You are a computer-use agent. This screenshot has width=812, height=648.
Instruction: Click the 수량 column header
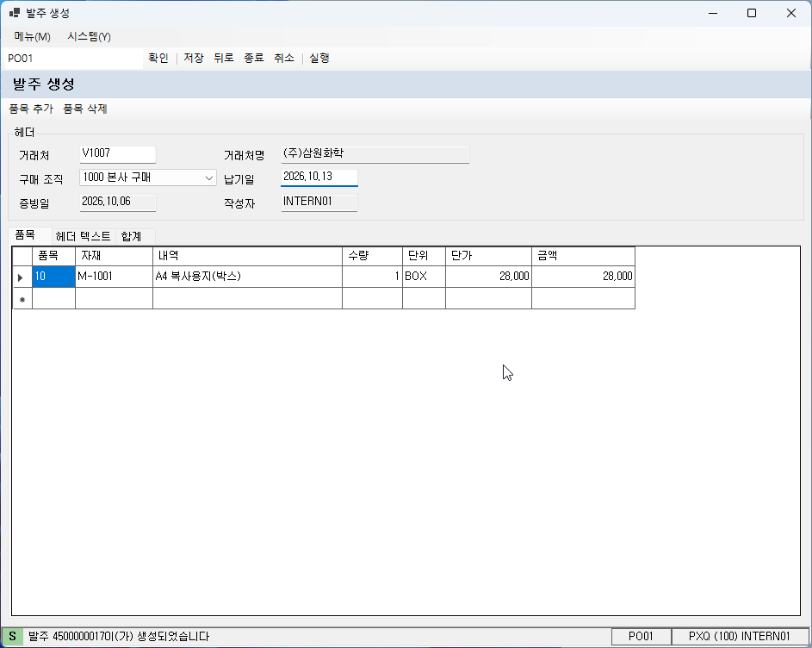372,256
